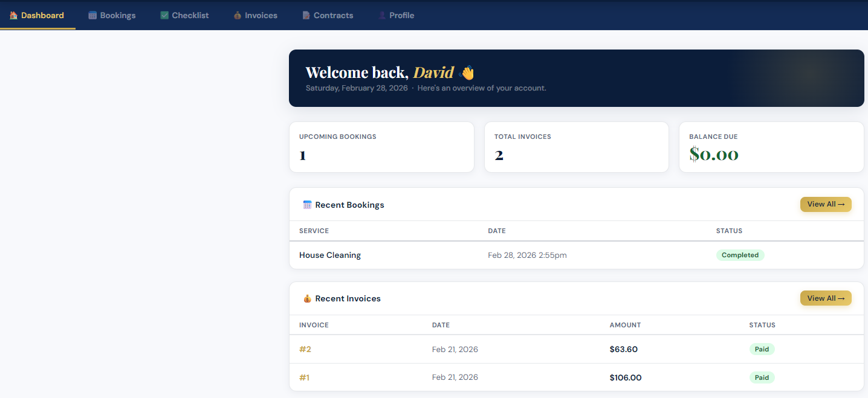
Task: Click the calendar icon beside Recent Bookings heading
Action: click(x=308, y=205)
